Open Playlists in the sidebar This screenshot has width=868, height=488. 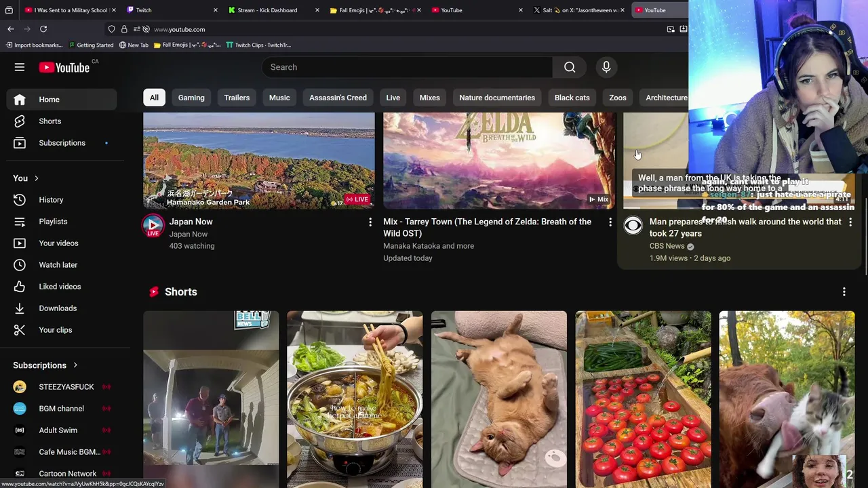[x=62, y=222]
